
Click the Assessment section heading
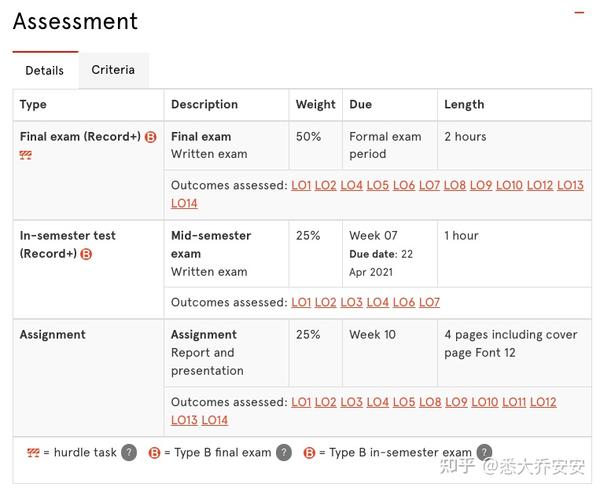click(75, 21)
